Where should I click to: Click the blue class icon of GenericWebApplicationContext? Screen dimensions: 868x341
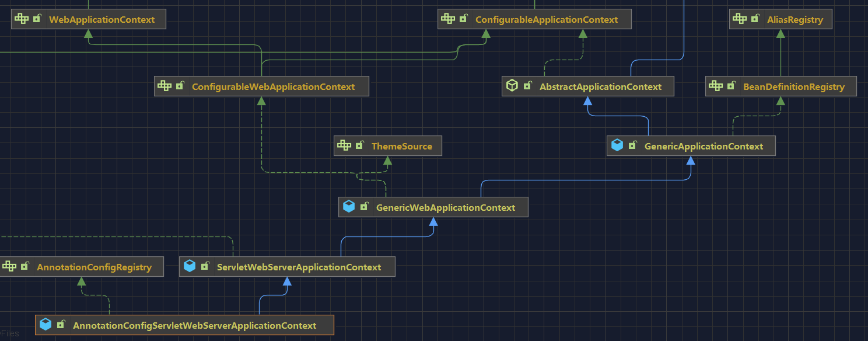click(x=348, y=206)
